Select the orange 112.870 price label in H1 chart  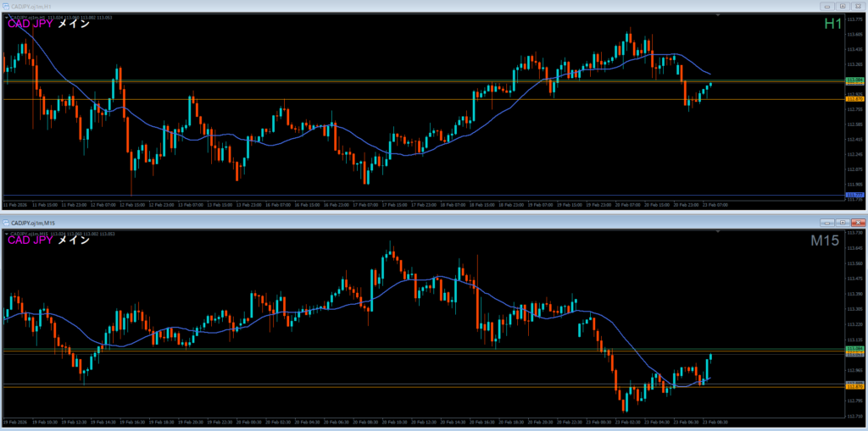point(854,100)
